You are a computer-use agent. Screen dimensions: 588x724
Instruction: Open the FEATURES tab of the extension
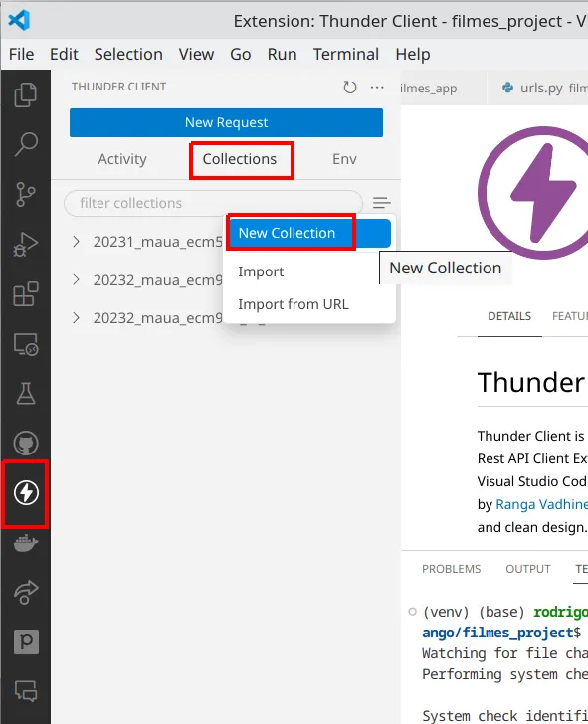click(570, 316)
